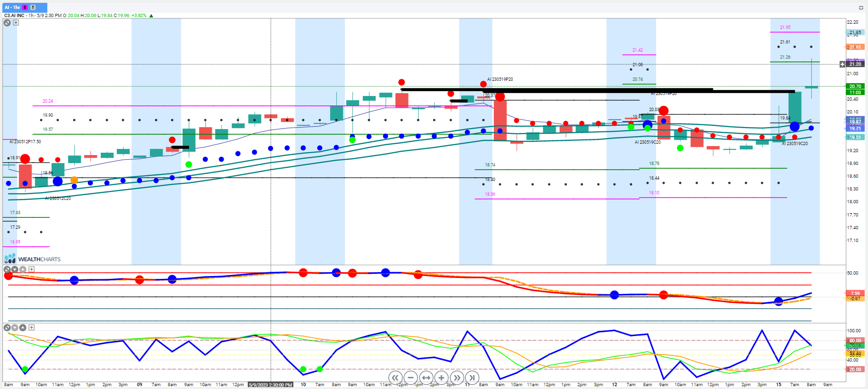Click the 21.42 magenta level label
This screenshot has width=868, height=389.
point(638,50)
